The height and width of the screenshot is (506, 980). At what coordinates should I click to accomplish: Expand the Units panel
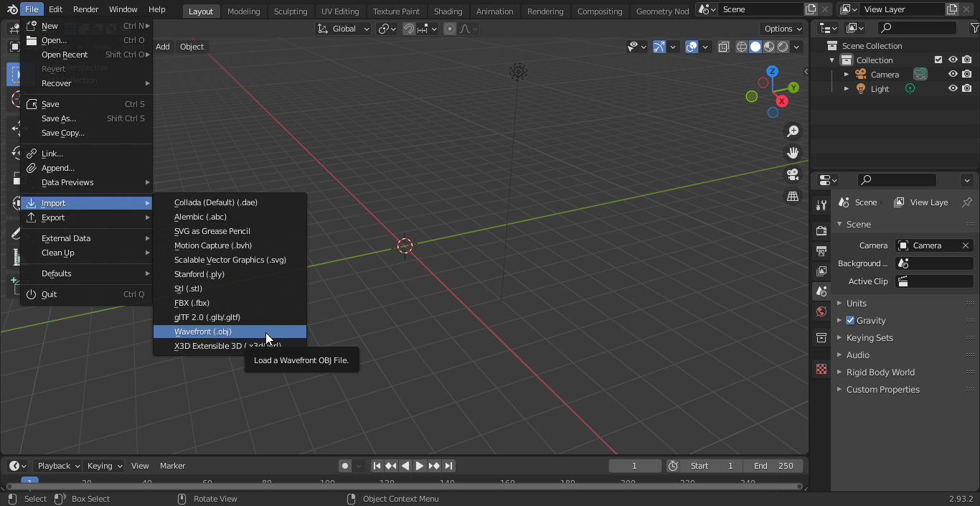pos(856,304)
